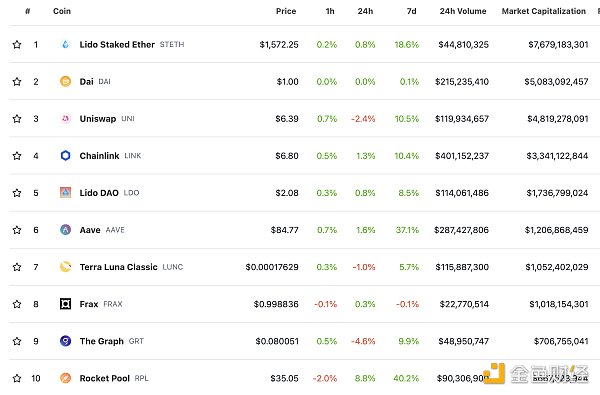Sort by Market Capitalization header

[x=543, y=11]
